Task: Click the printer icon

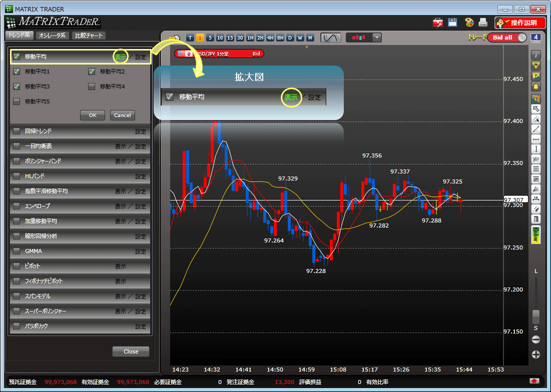Action: 483,22
